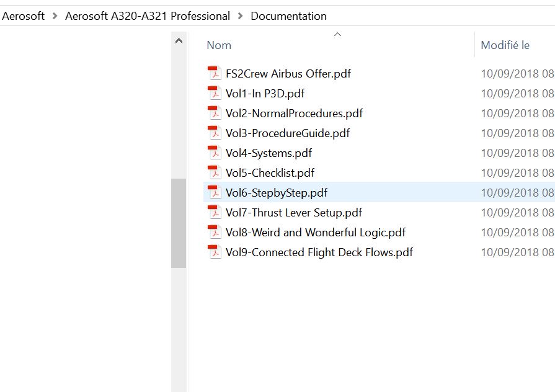Click the modified date of Vol8-Weird and Wonderful Logic.pdf
This screenshot has height=392, width=555.
517,233
